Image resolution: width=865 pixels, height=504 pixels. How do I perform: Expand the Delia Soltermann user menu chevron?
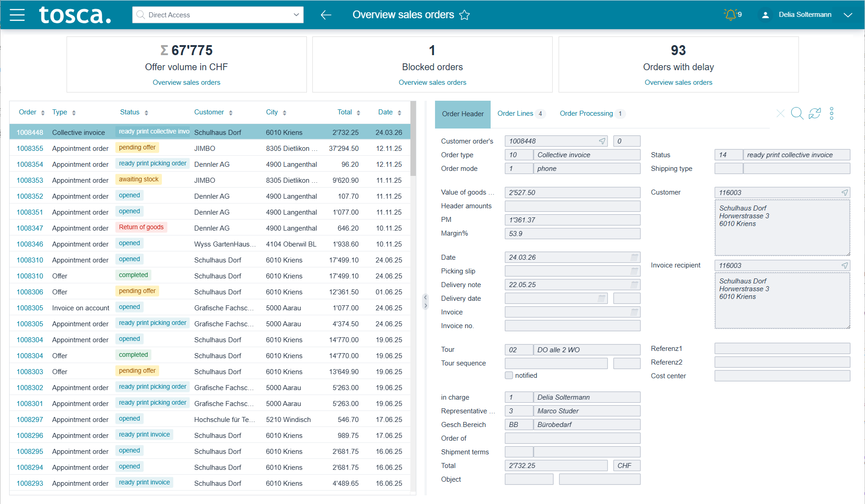coord(848,15)
